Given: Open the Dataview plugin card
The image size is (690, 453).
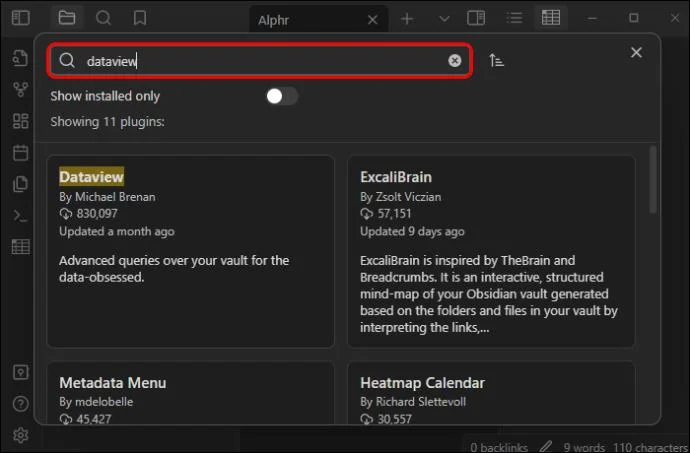Looking at the screenshot, I should click(x=191, y=251).
